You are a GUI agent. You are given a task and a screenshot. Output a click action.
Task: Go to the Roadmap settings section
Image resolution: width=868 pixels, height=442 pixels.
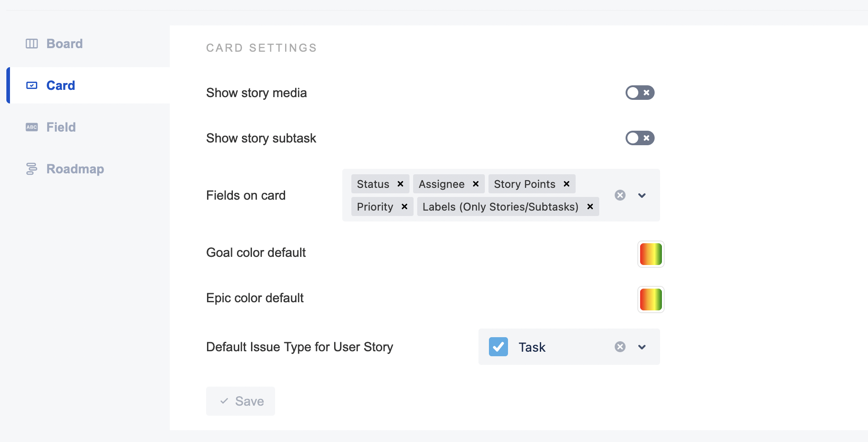75,169
